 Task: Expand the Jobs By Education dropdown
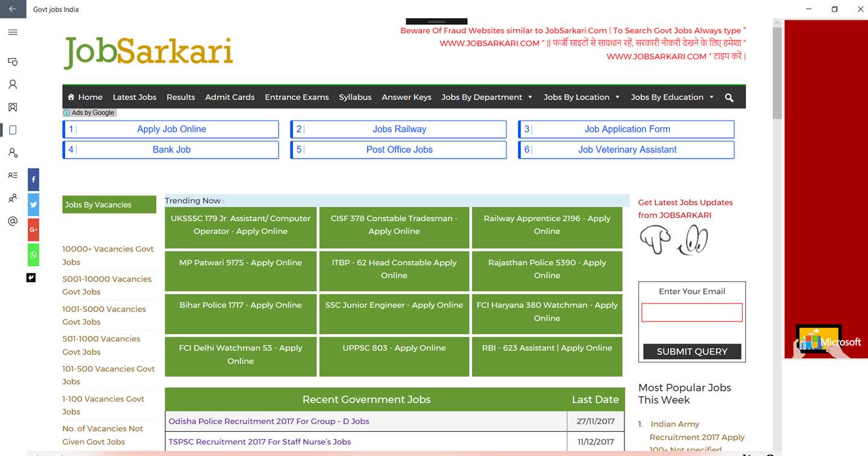(672, 97)
